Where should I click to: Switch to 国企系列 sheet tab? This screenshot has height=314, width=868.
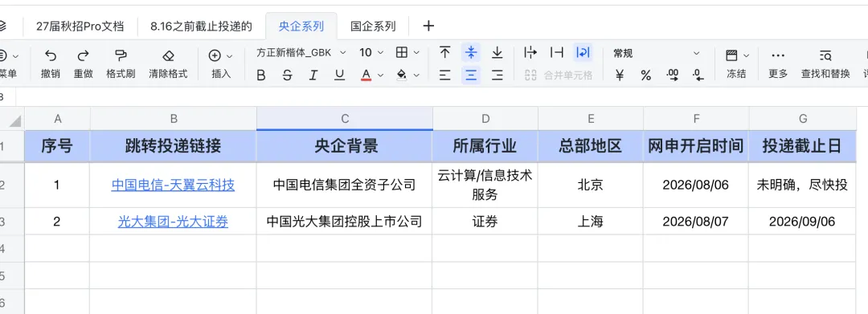click(x=373, y=26)
